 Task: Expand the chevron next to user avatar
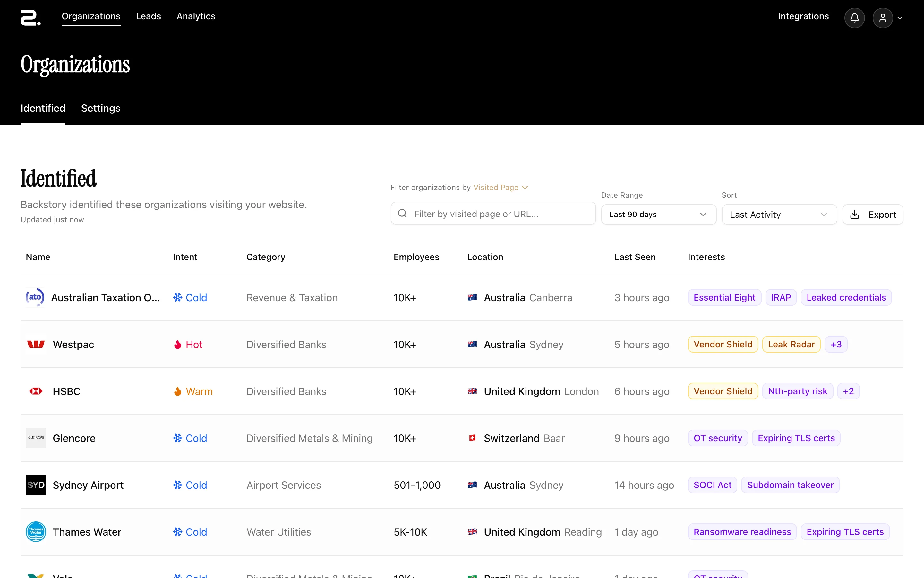900,18
